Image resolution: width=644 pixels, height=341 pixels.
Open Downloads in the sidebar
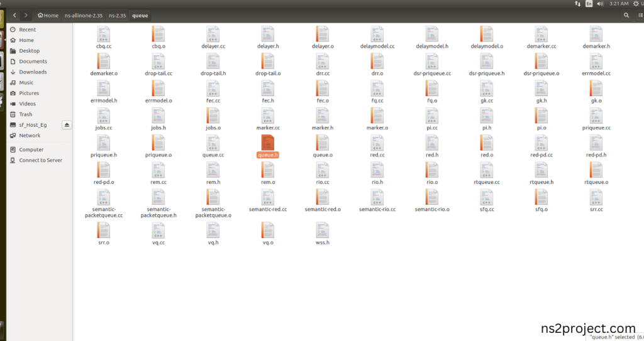tap(33, 72)
